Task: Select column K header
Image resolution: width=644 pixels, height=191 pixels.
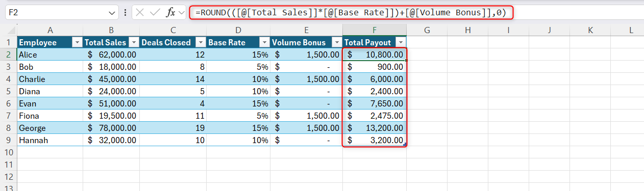Action: point(590,30)
